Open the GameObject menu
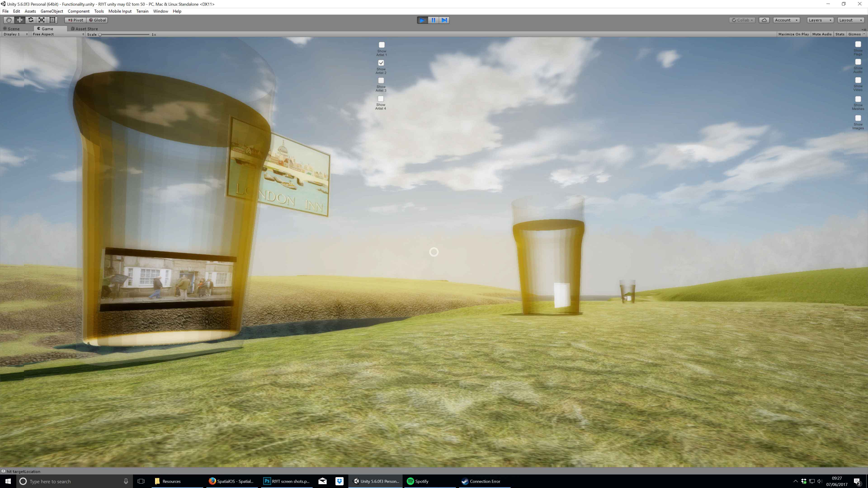The image size is (868, 488). [x=52, y=11]
